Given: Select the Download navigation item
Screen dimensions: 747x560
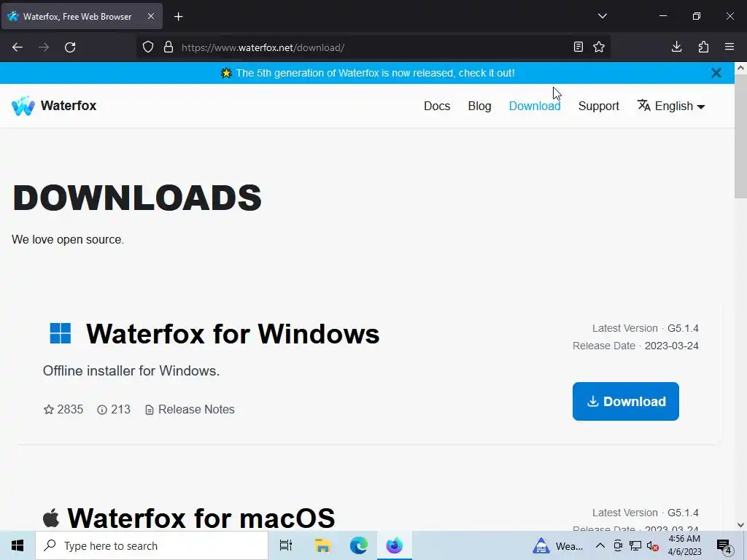Looking at the screenshot, I should tap(535, 106).
